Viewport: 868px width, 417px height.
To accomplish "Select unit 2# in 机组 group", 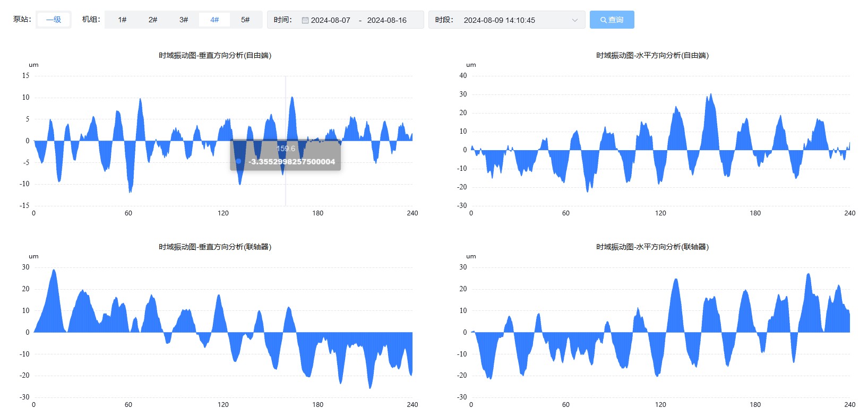I will [x=153, y=20].
